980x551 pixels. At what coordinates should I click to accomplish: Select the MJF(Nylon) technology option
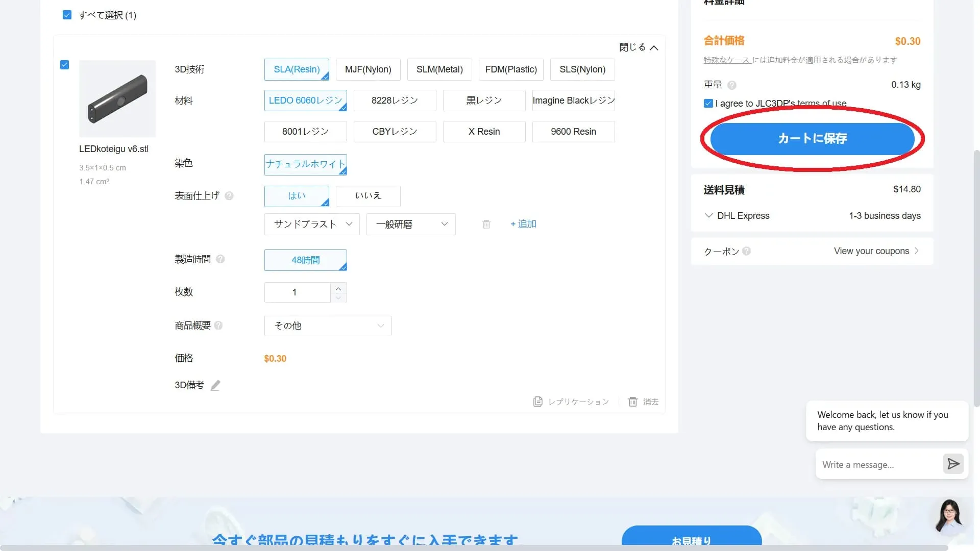[367, 70]
